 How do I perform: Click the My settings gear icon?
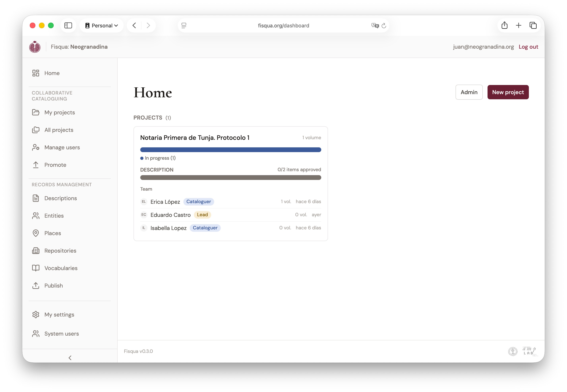point(36,314)
